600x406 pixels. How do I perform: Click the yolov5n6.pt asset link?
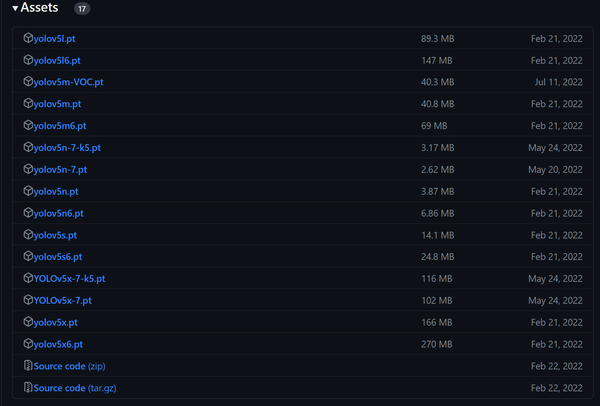[x=59, y=213]
